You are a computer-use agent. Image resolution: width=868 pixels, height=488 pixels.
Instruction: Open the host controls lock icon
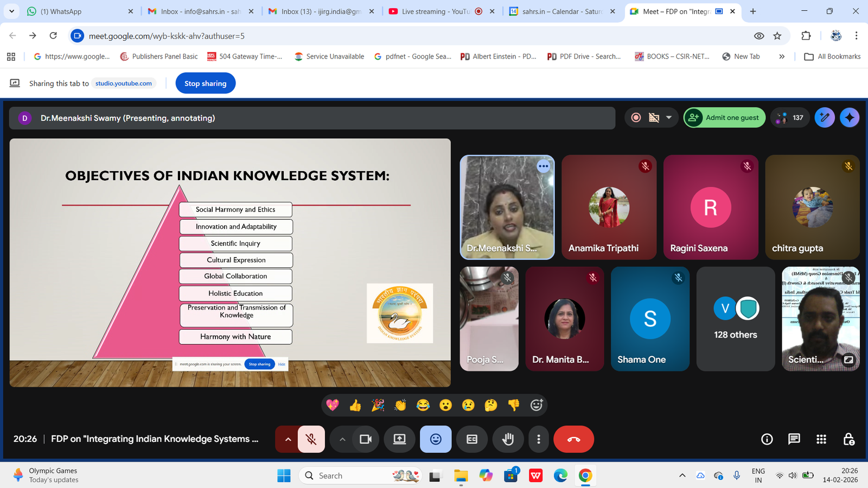click(849, 439)
